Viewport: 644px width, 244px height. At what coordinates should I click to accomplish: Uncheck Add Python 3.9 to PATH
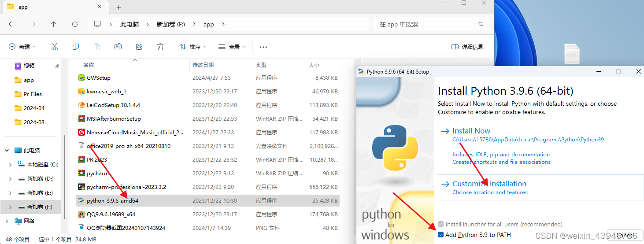click(x=441, y=235)
